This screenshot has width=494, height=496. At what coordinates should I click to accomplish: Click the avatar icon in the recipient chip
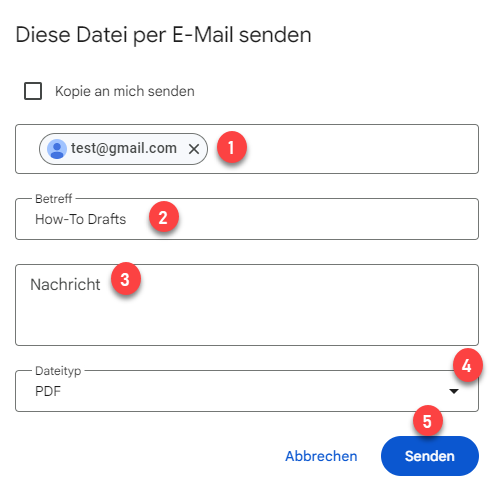point(57,149)
